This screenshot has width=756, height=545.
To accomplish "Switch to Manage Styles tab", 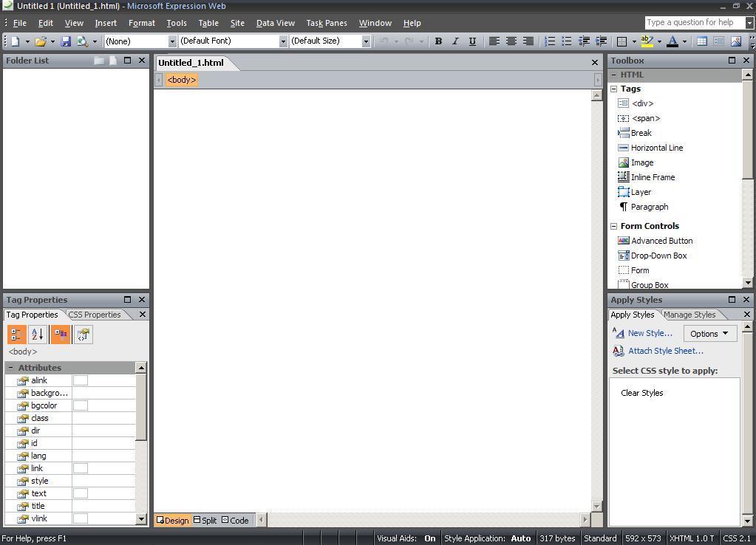I will (x=689, y=315).
